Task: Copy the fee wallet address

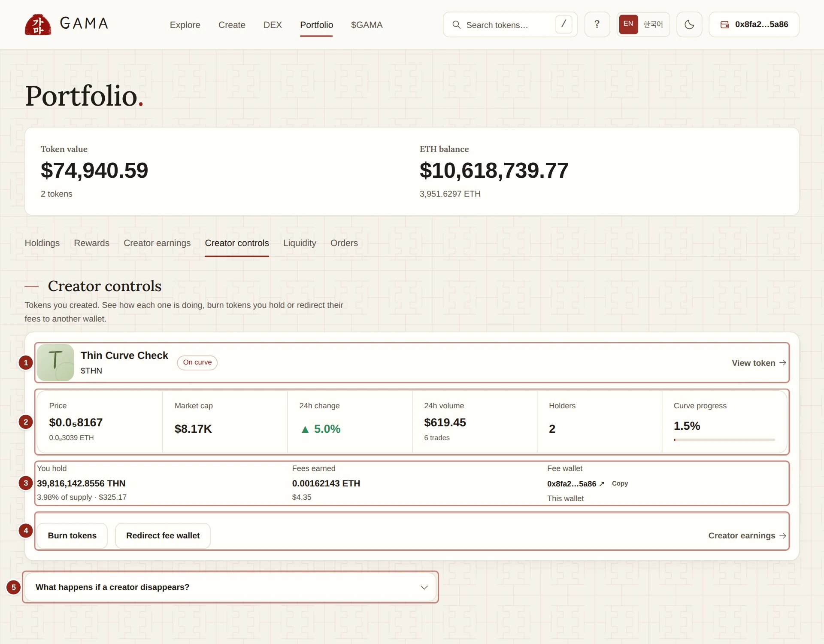Action: 620,483
